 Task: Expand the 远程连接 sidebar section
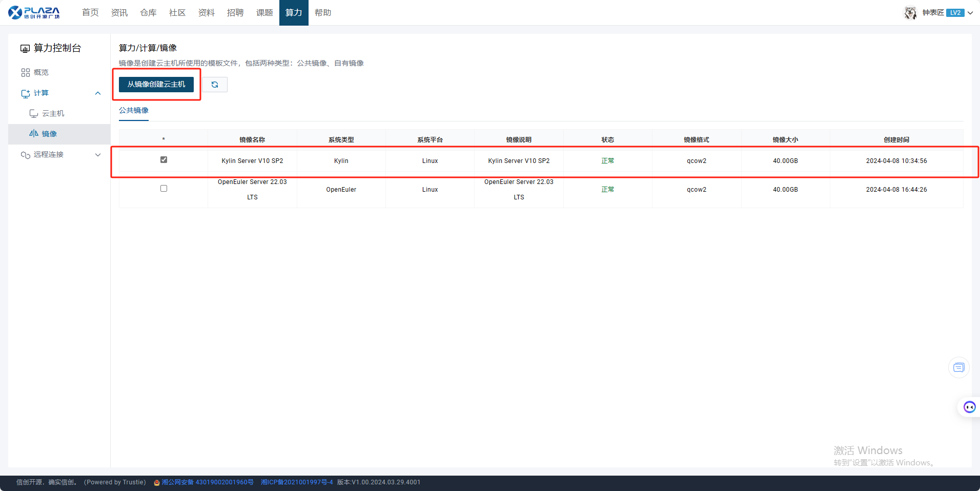tap(98, 154)
